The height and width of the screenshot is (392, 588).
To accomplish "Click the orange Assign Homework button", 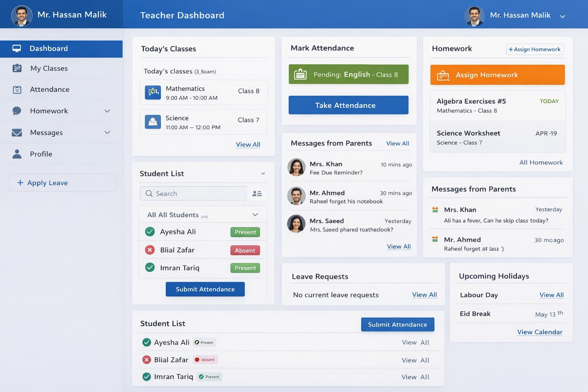I will (x=497, y=75).
